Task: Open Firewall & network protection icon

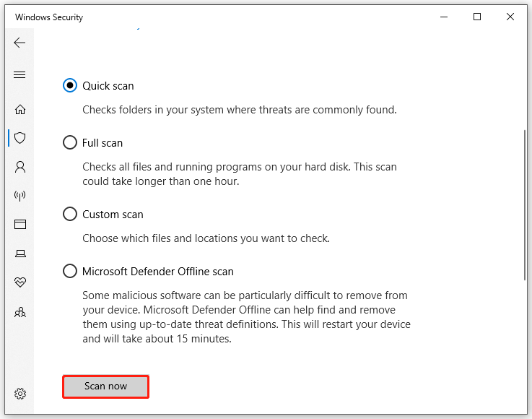Action: click(x=20, y=195)
